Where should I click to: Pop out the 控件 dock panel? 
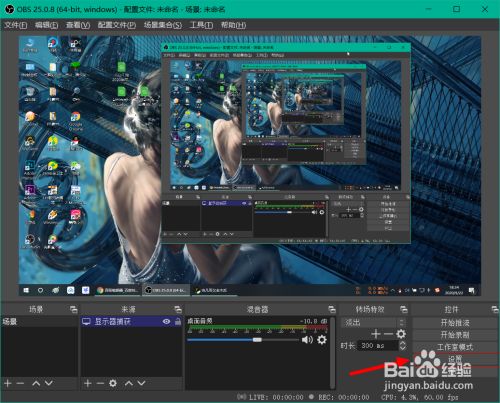[495, 310]
